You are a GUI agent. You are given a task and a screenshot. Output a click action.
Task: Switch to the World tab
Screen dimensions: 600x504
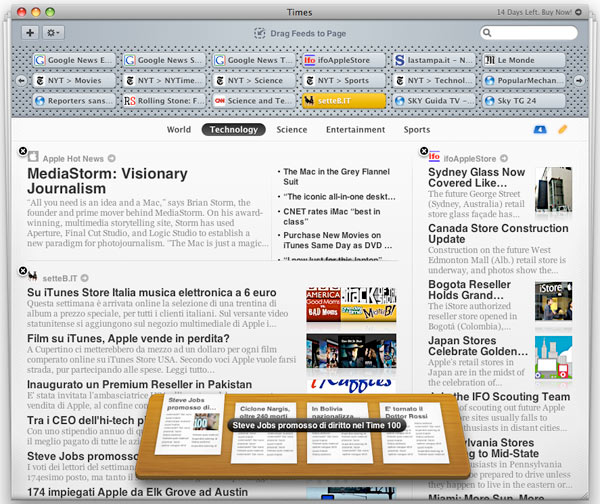click(x=178, y=130)
